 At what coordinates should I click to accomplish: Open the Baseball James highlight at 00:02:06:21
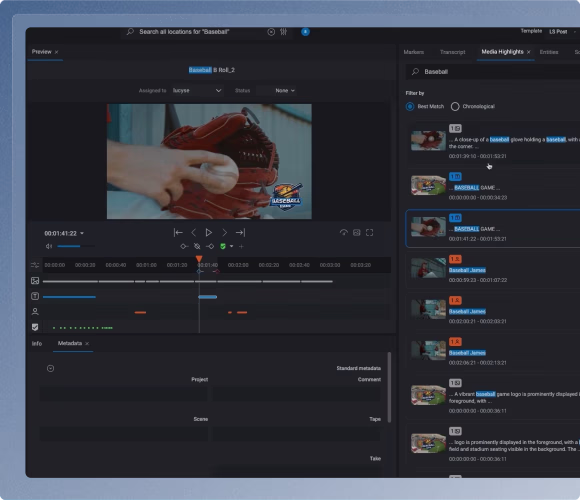pyautogui.click(x=493, y=352)
